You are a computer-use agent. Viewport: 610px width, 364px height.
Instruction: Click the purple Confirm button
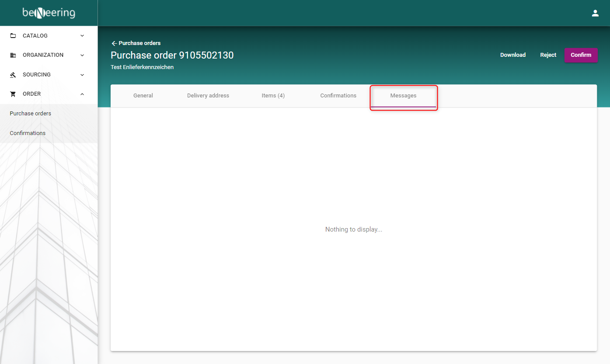[581, 55]
